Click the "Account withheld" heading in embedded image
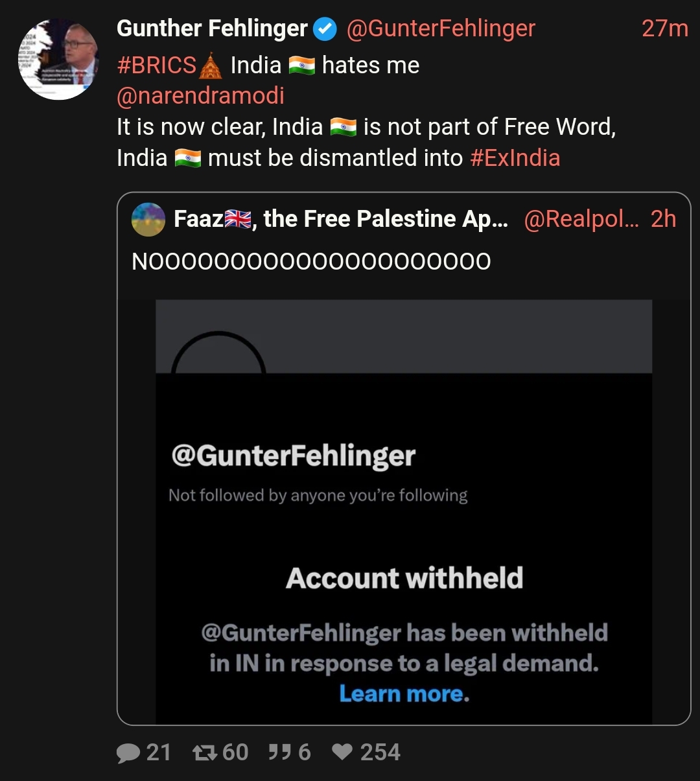 click(x=404, y=578)
